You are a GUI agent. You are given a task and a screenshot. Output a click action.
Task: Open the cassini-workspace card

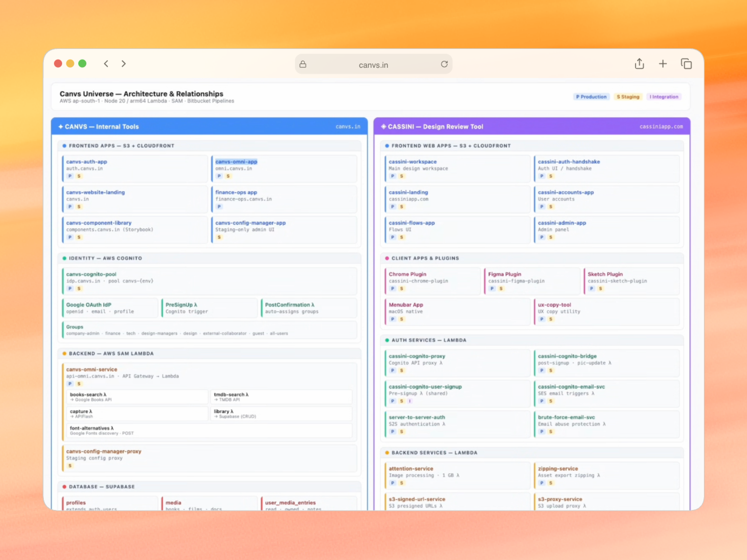pos(458,169)
